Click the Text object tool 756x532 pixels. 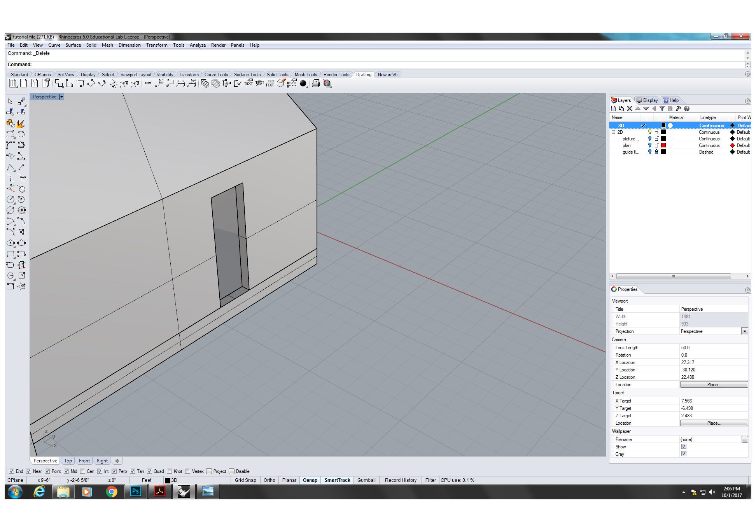click(148, 83)
